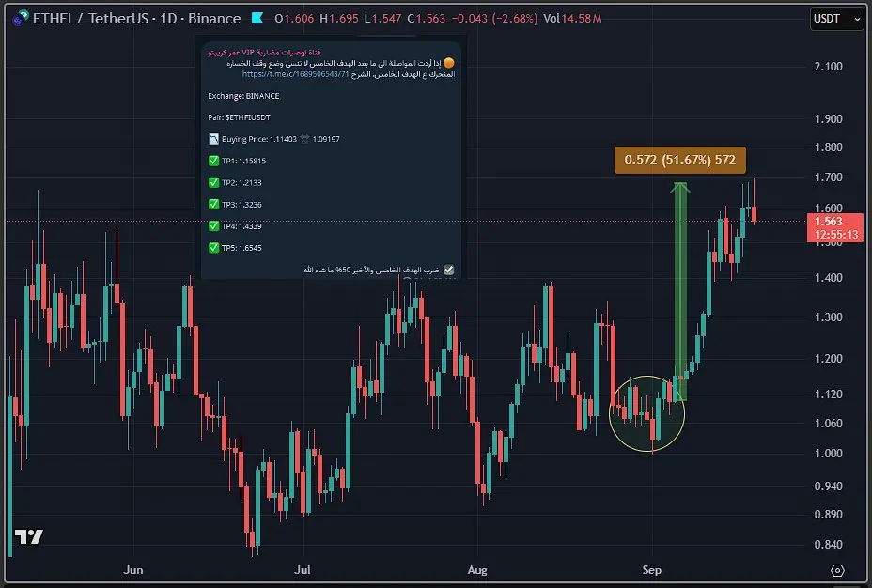Click the green check icon beside TP1
This screenshot has height=588, width=872.
(x=213, y=161)
